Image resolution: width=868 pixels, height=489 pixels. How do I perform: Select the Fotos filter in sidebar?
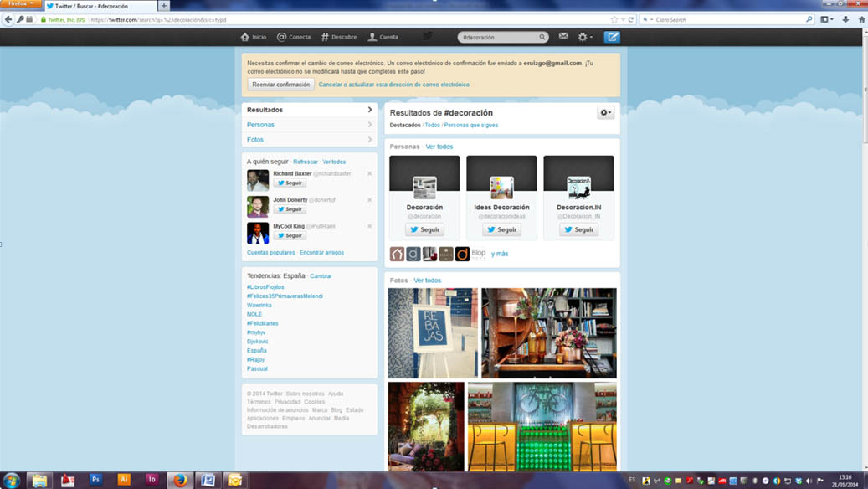[309, 140]
